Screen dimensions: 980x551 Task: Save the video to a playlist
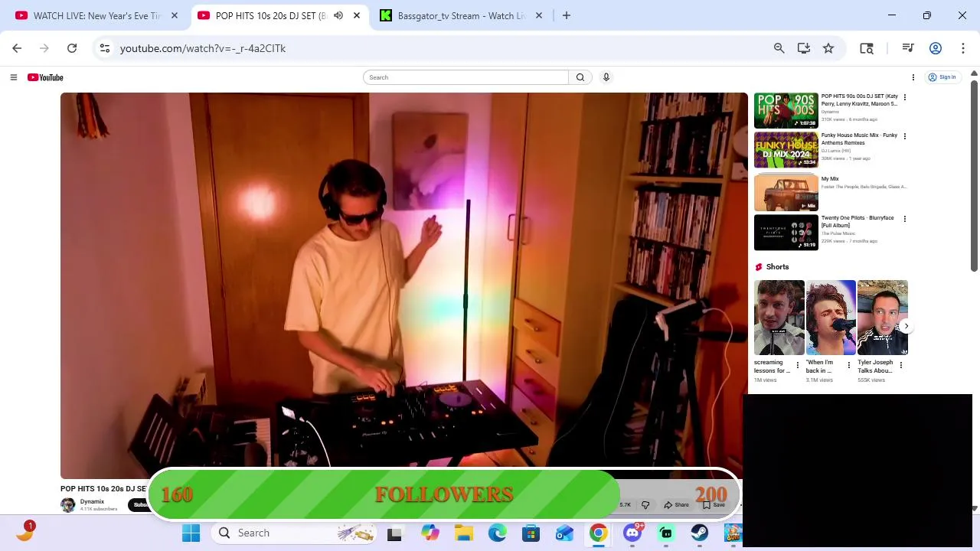(x=714, y=505)
